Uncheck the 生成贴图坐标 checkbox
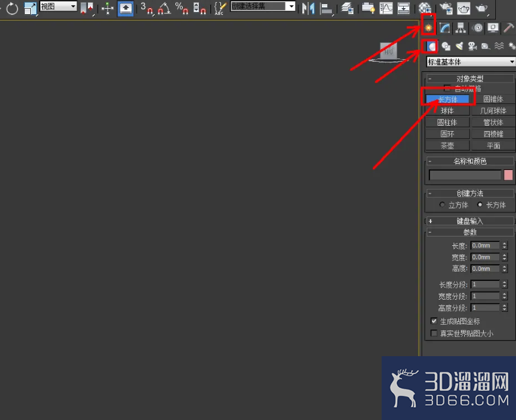516x420 pixels. [x=434, y=321]
